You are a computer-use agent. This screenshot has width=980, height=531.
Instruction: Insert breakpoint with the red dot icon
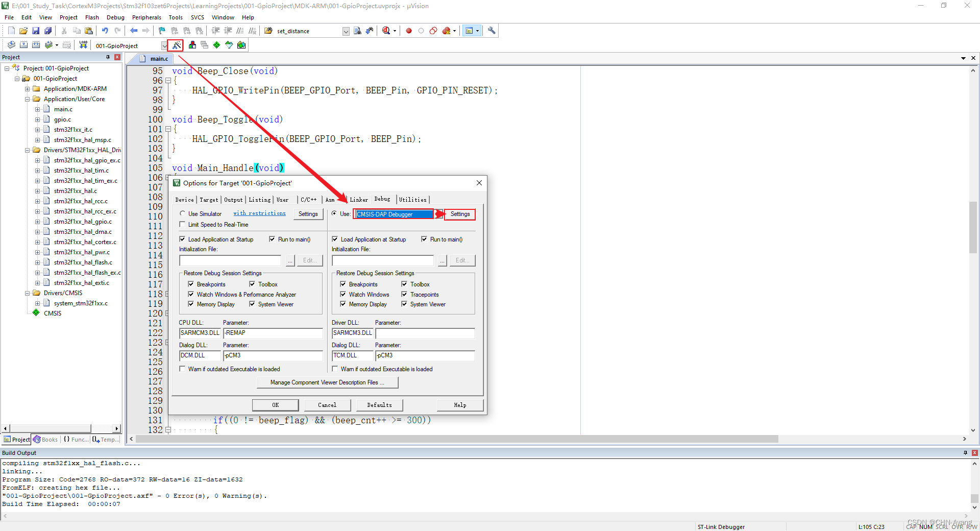coord(409,31)
